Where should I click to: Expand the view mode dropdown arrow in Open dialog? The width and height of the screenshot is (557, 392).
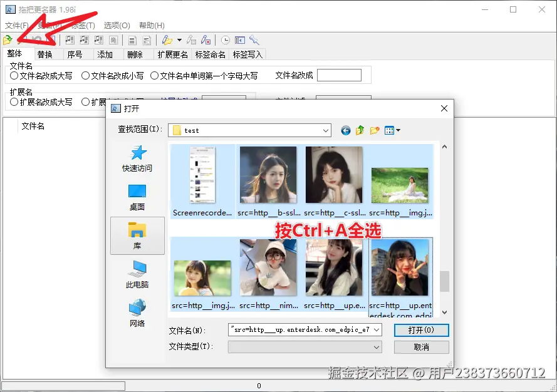(399, 130)
